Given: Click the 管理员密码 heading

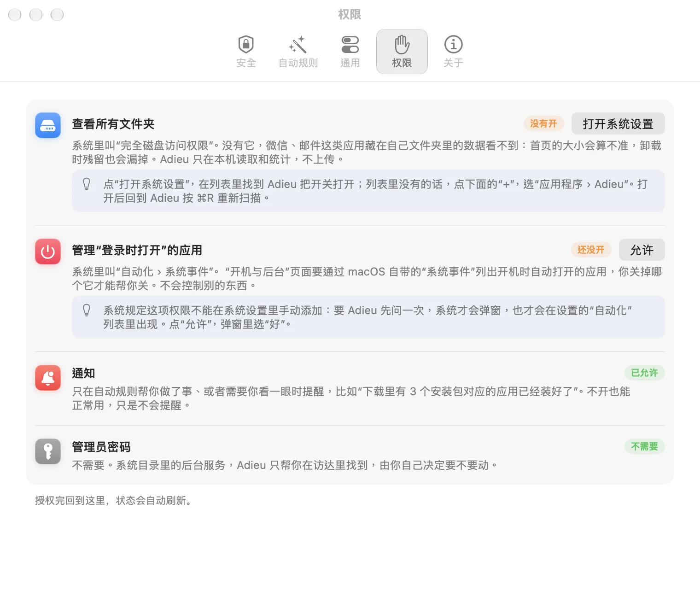Looking at the screenshot, I should 101,447.
